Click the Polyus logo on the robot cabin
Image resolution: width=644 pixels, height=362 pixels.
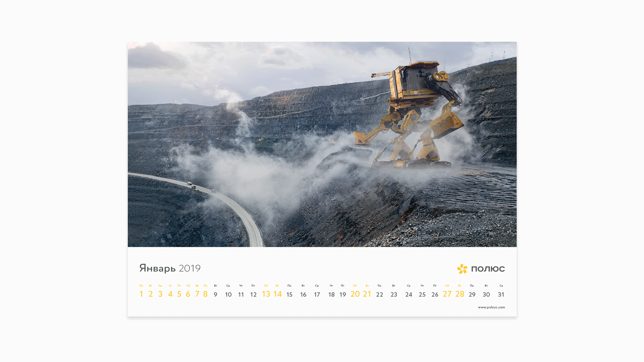coord(421,92)
